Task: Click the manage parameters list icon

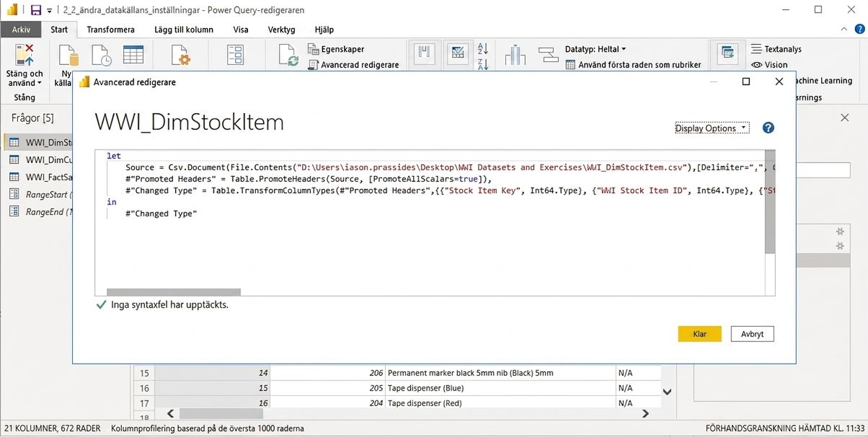Action: coord(236,56)
